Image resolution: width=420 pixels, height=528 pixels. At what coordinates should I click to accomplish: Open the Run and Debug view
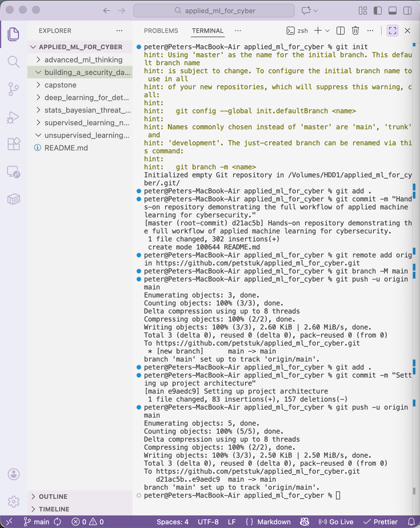click(13, 117)
